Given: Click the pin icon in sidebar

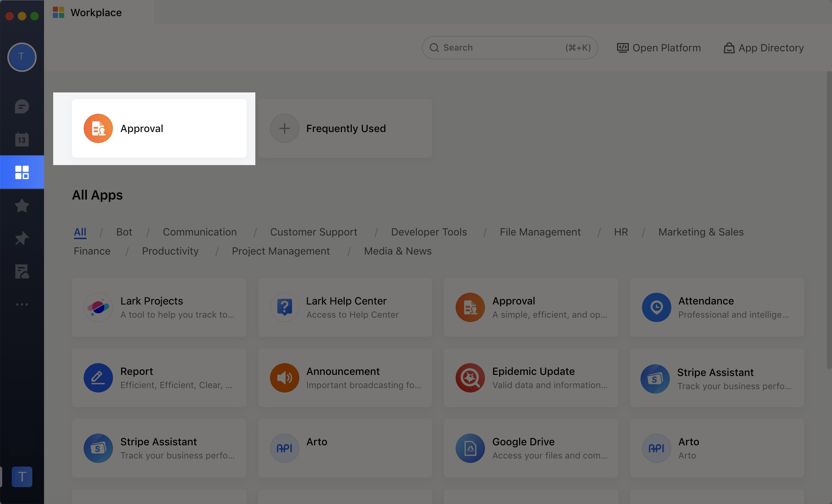Looking at the screenshot, I should pyautogui.click(x=22, y=238).
